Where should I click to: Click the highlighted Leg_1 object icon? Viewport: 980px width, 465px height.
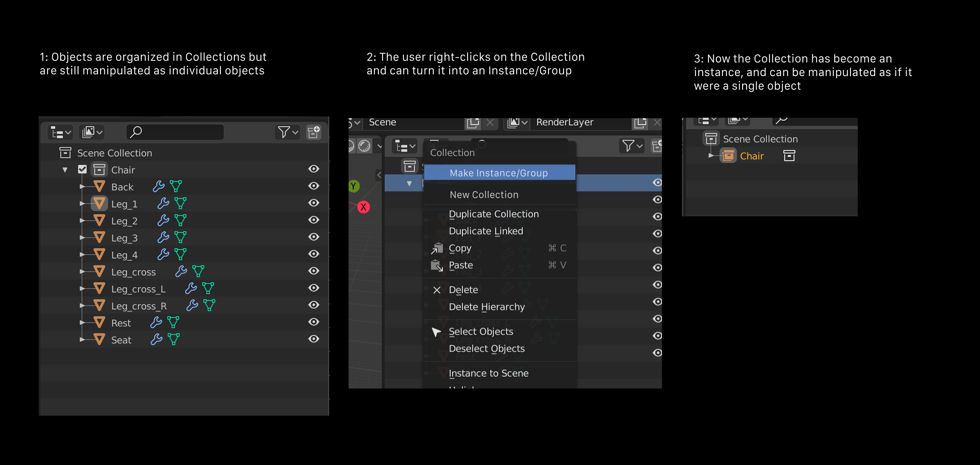(x=99, y=203)
